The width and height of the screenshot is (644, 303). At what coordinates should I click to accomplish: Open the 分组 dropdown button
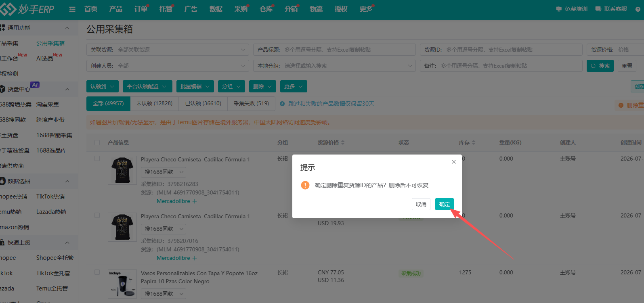pyautogui.click(x=231, y=86)
